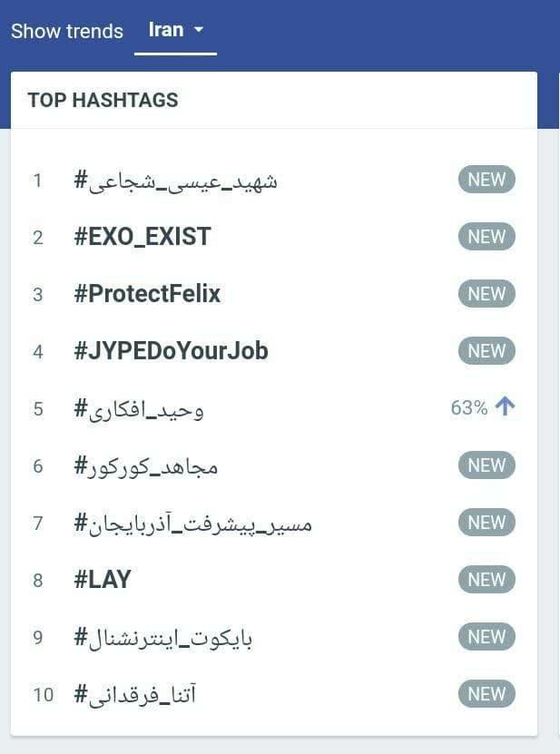Screen dimensions: 560x754
Task: Click the NEW badge beside #LAY
Action: (486, 580)
